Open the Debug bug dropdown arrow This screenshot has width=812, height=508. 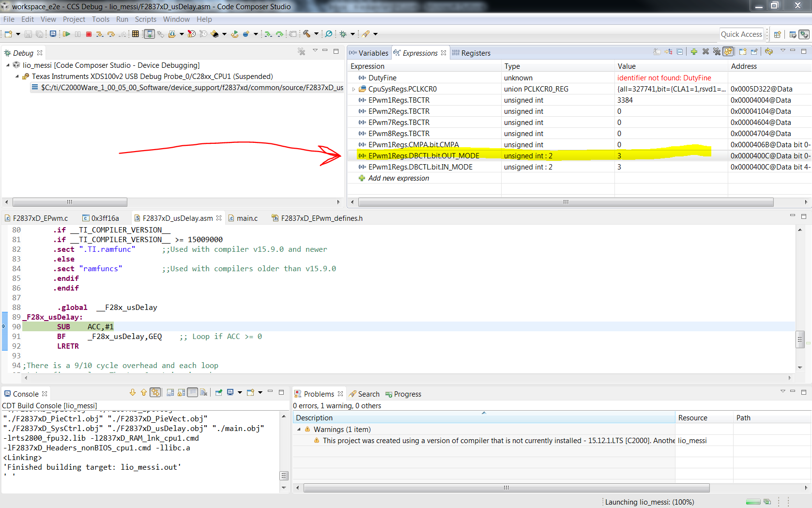coord(352,34)
